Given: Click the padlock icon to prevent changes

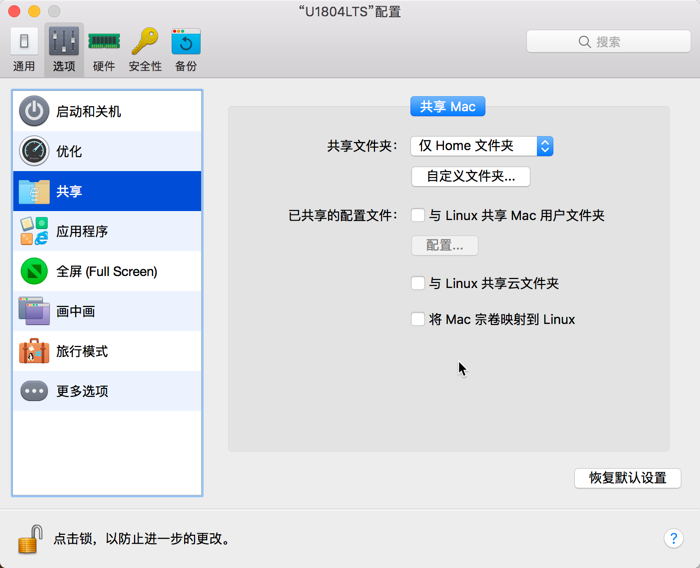Looking at the screenshot, I should coord(30,539).
